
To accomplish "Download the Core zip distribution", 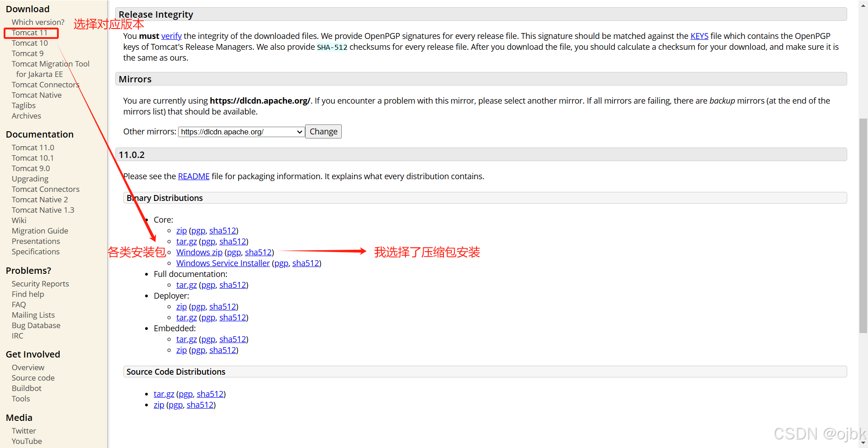I will coord(181,231).
